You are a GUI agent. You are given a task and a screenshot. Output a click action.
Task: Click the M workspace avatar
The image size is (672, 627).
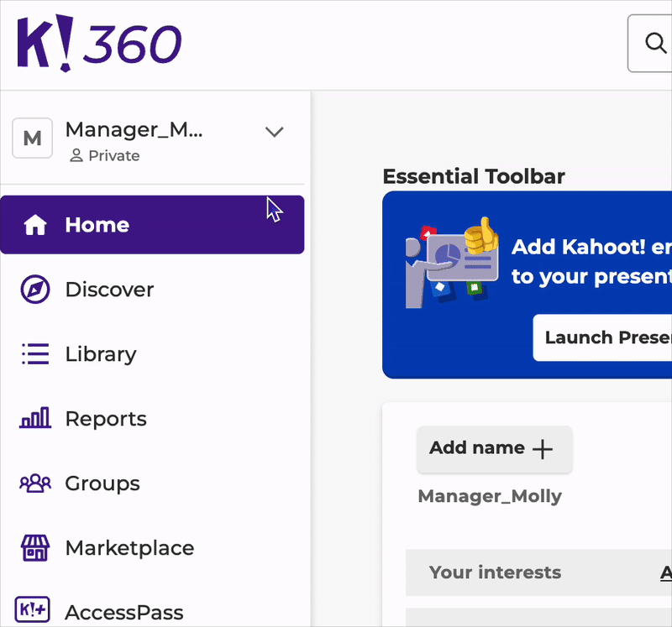pyautogui.click(x=33, y=138)
